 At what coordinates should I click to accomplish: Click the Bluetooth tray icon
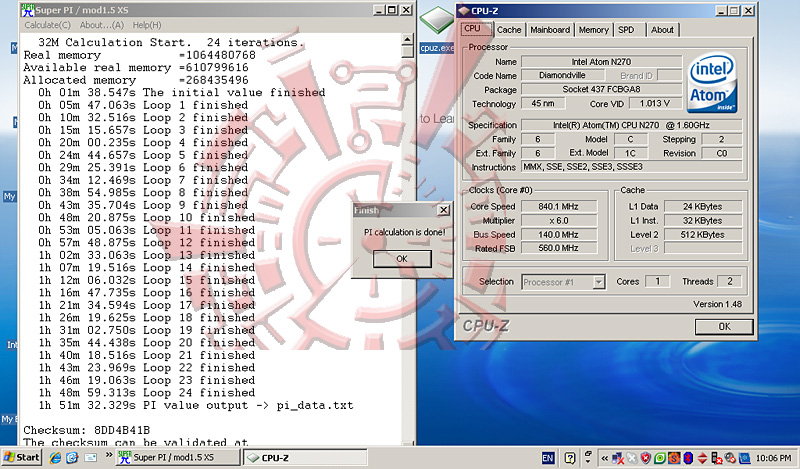coord(688,458)
